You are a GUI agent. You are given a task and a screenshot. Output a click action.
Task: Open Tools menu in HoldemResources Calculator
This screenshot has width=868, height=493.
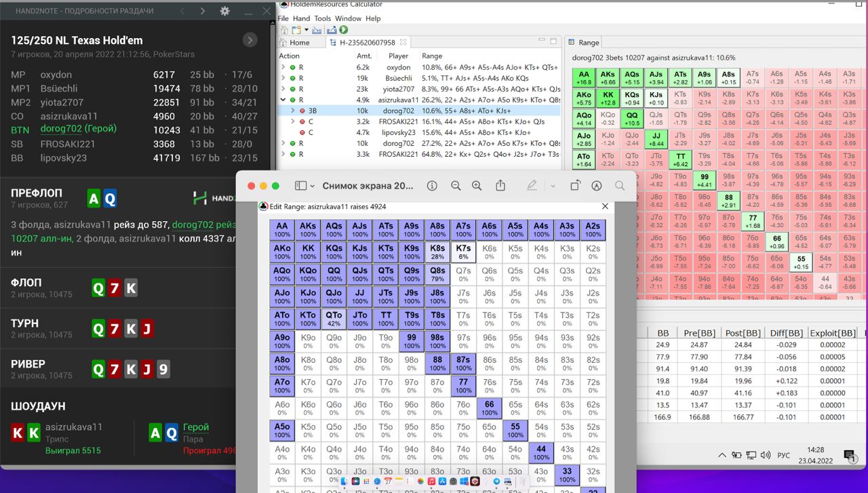tap(323, 18)
